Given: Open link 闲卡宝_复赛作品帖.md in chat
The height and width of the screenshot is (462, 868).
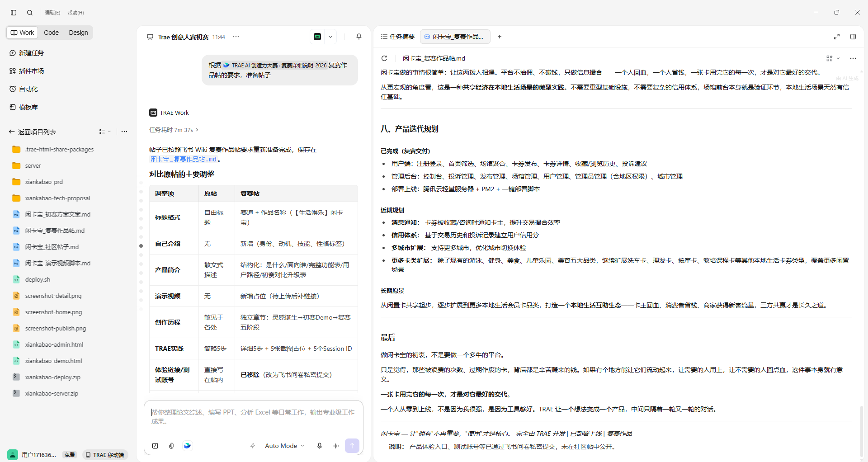Looking at the screenshot, I should click(x=184, y=160).
